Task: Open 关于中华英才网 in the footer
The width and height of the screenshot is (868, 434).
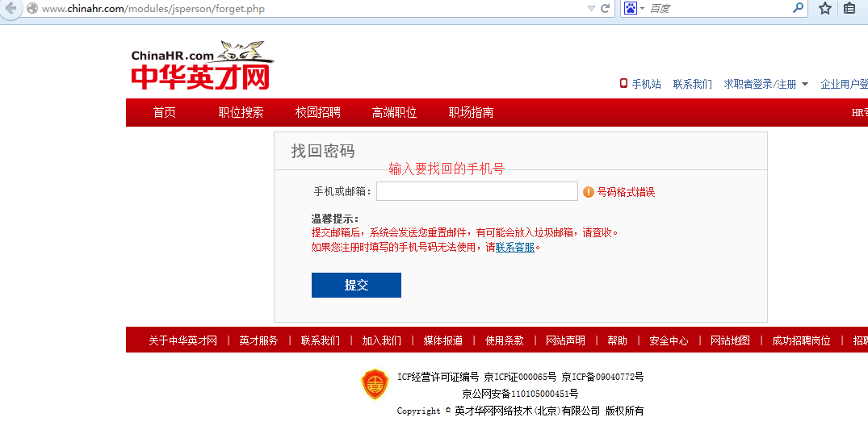Action: (182, 340)
